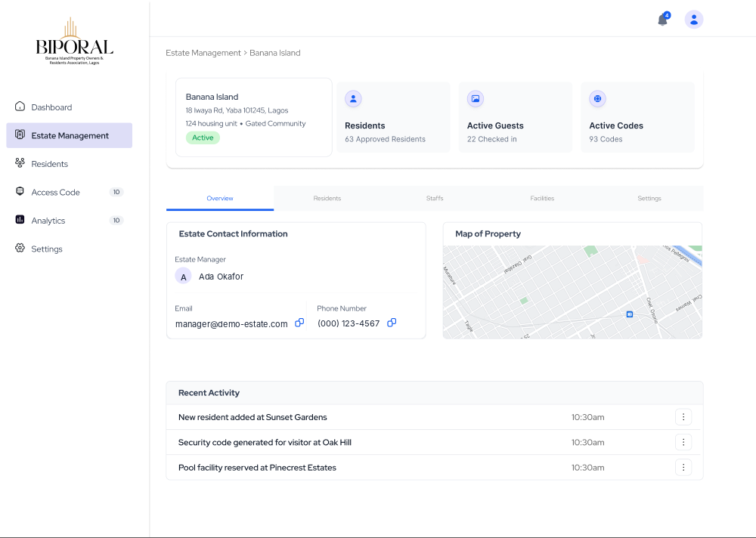Open the estate Settings tab
The height and width of the screenshot is (538, 756).
(649, 198)
